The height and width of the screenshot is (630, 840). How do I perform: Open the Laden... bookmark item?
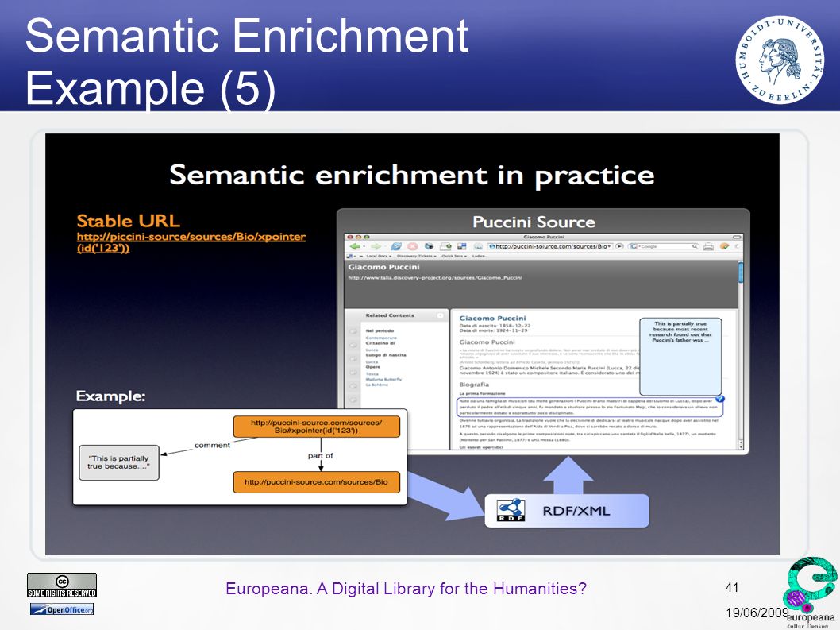(x=480, y=257)
